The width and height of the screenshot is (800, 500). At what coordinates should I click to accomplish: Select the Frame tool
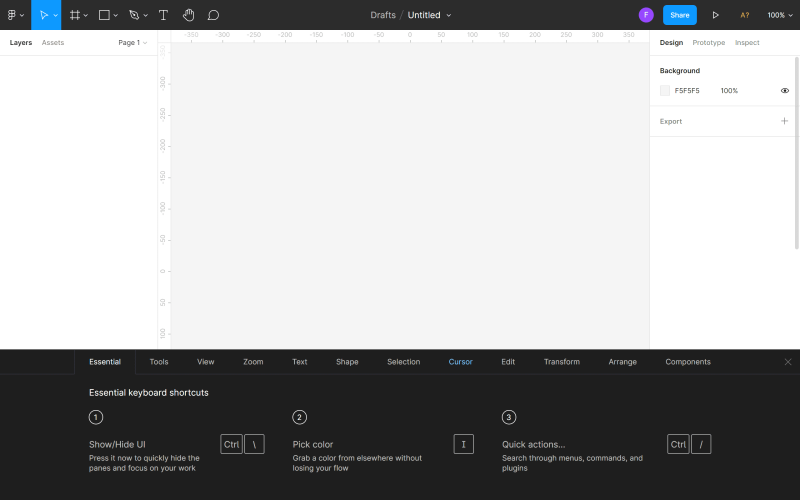pyautogui.click(x=74, y=15)
